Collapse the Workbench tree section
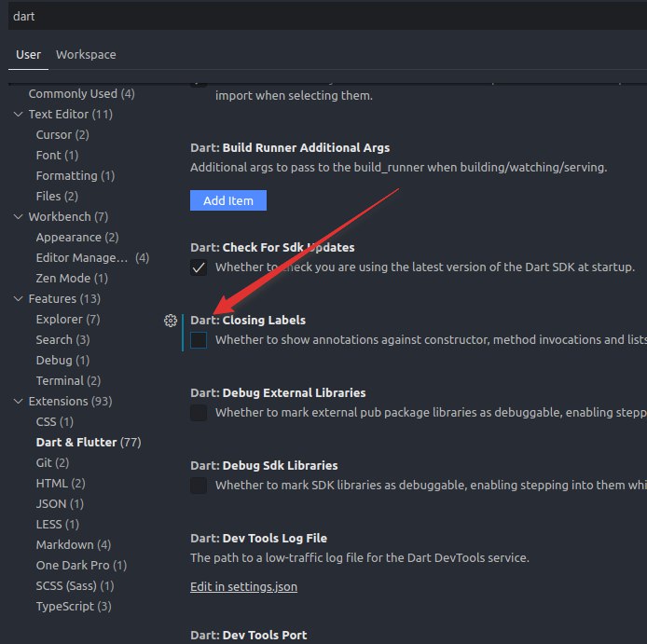The width and height of the screenshot is (647, 644). pyautogui.click(x=18, y=216)
